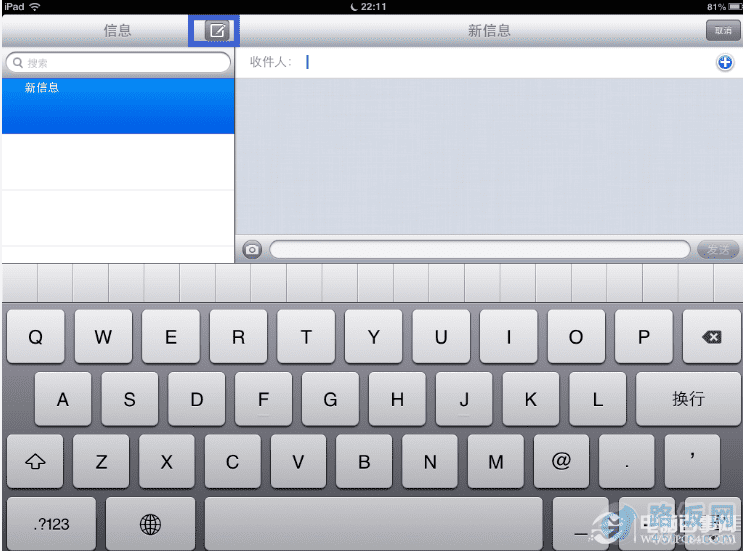The width and height of the screenshot is (743, 551).
Task: Tap the shift arrow key
Action: pos(35,461)
